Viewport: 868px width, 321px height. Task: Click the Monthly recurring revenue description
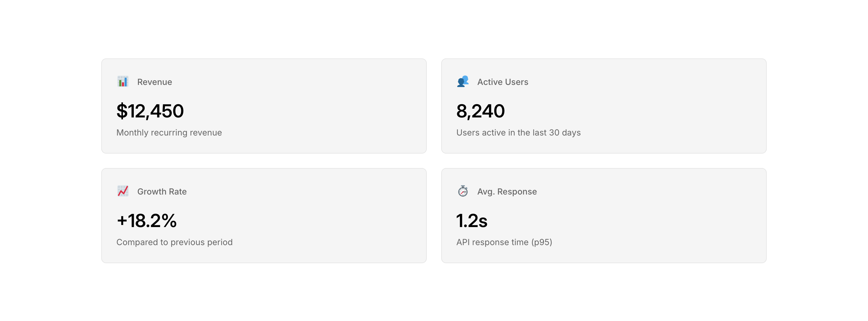tap(169, 132)
